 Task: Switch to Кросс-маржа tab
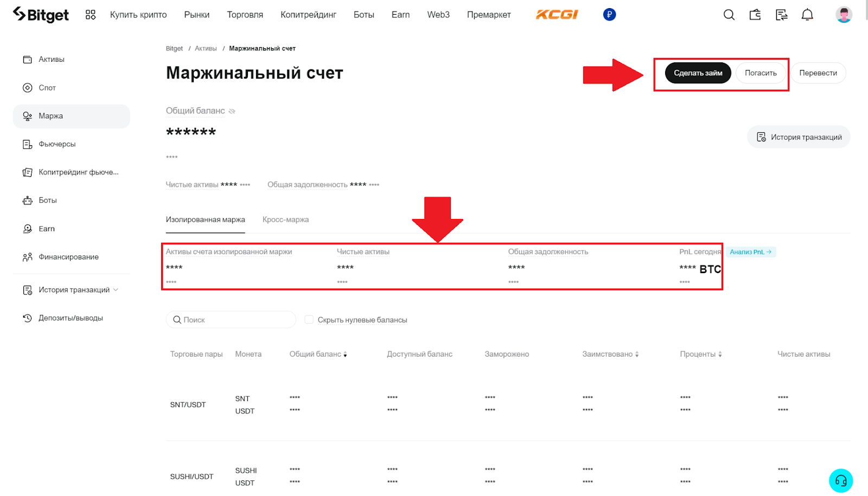tap(286, 220)
